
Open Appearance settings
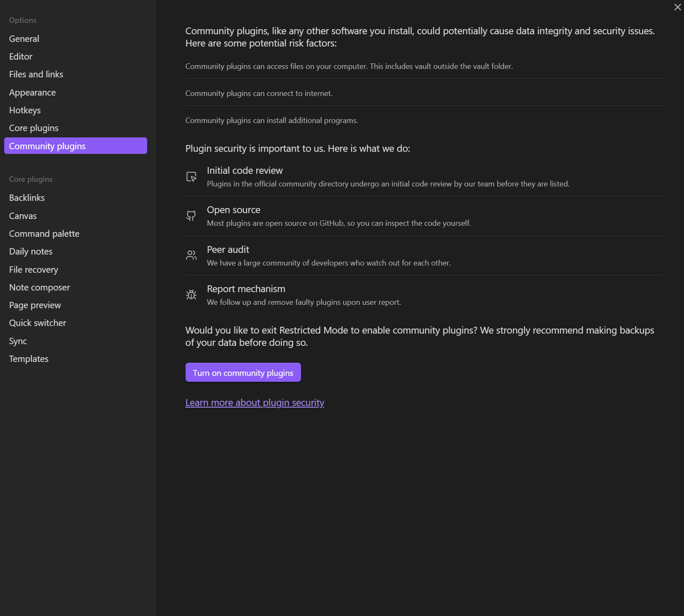(x=33, y=93)
